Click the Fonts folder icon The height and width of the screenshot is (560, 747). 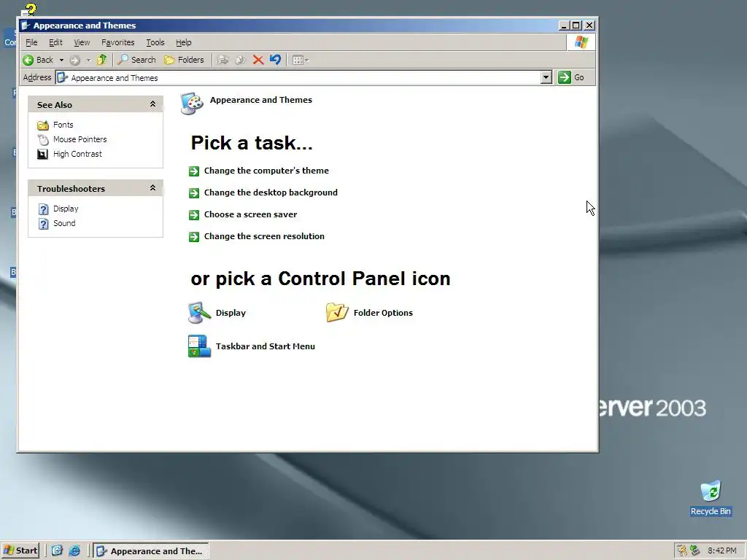(43, 125)
